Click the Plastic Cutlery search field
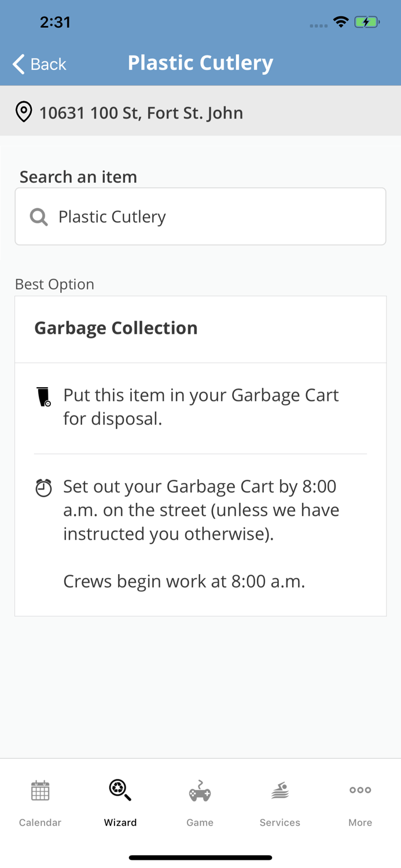Image resolution: width=401 pixels, height=868 pixels. [200, 216]
